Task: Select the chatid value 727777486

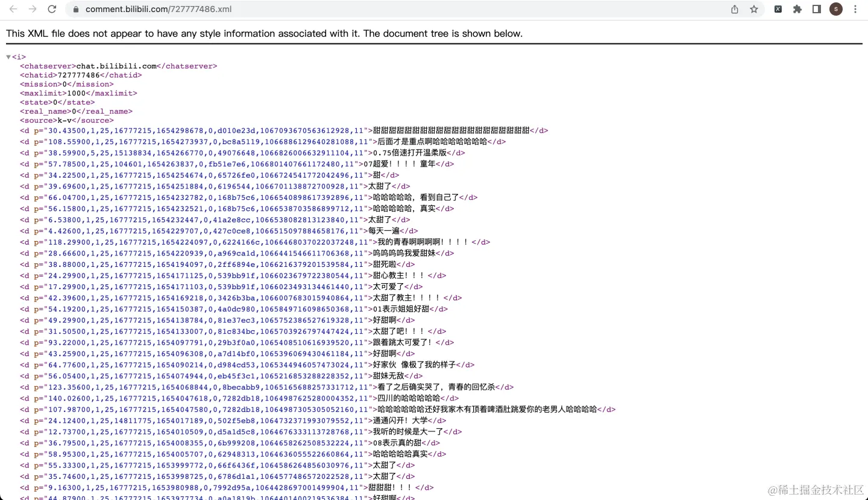Action: click(78, 75)
